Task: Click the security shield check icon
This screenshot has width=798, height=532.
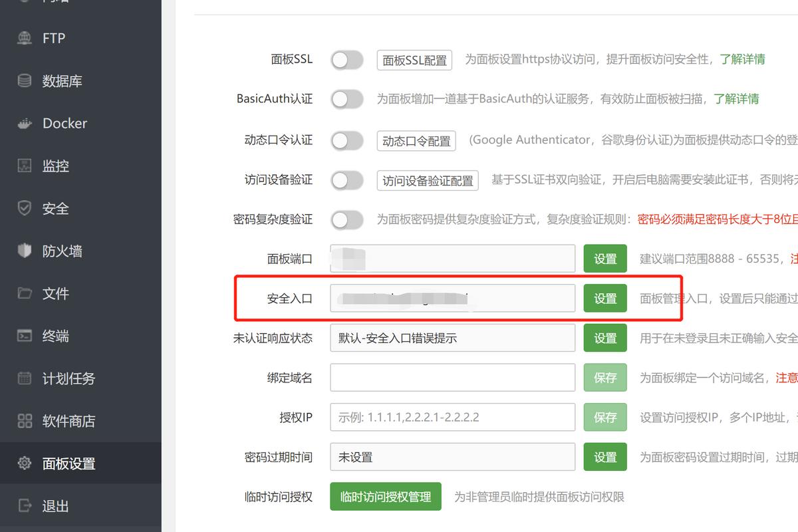Action: tap(25, 208)
